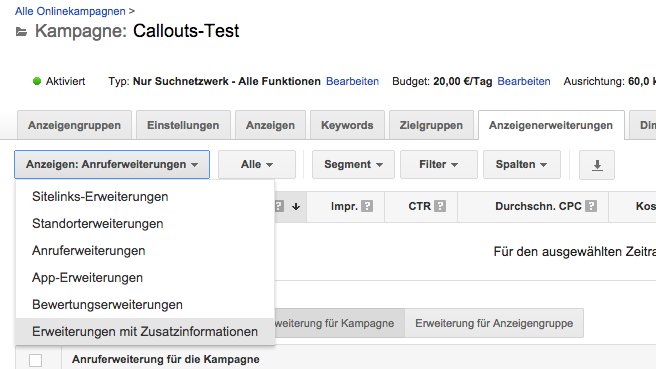656x369 pixels.
Task: Open the Anzeigen: Anruferweiterungen dropdown
Action: [x=112, y=164]
